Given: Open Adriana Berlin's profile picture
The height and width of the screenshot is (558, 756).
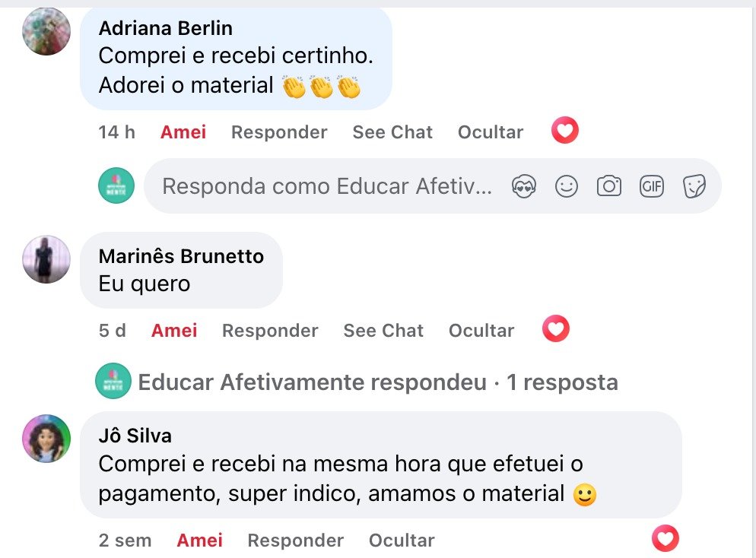Looking at the screenshot, I should point(47,31).
